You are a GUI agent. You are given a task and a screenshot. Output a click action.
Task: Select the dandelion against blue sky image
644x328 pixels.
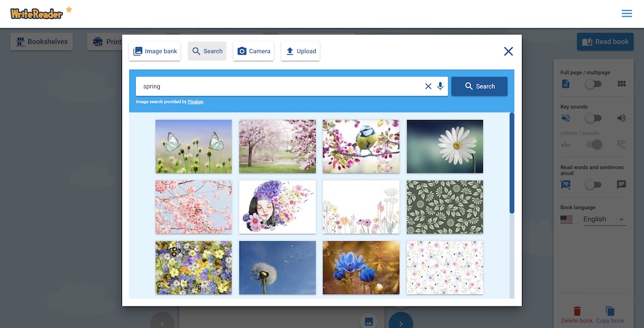pos(277,268)
